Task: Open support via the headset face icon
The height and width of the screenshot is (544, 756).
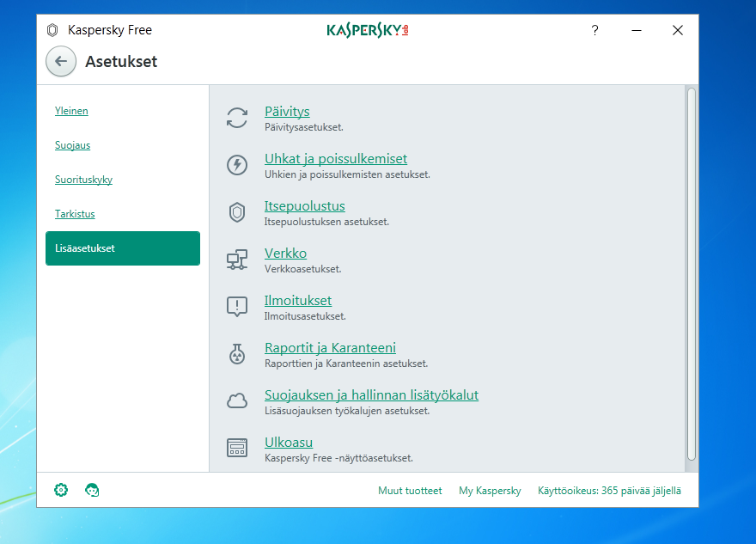Action: click(x=92, y=490)
